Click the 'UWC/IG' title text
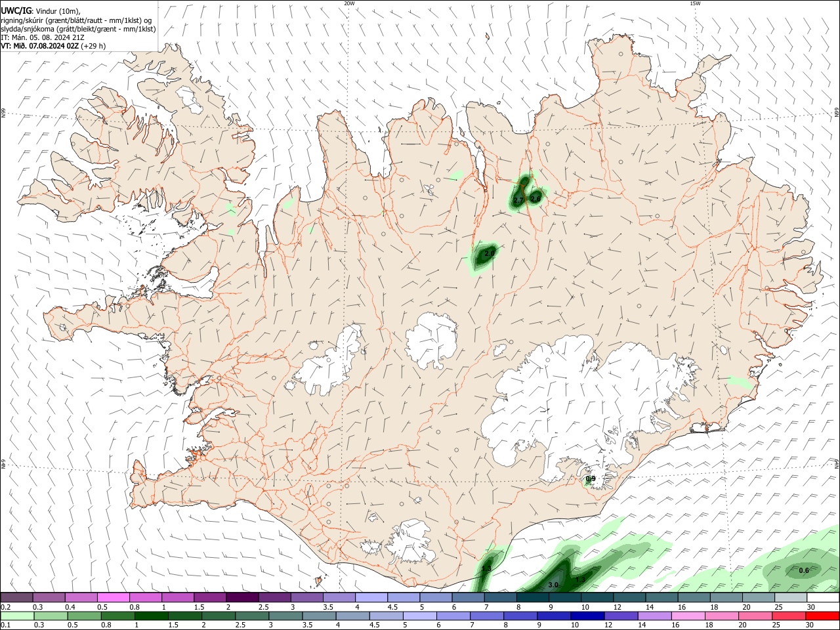This screenshot has width=840, height=630. (16, 10)
